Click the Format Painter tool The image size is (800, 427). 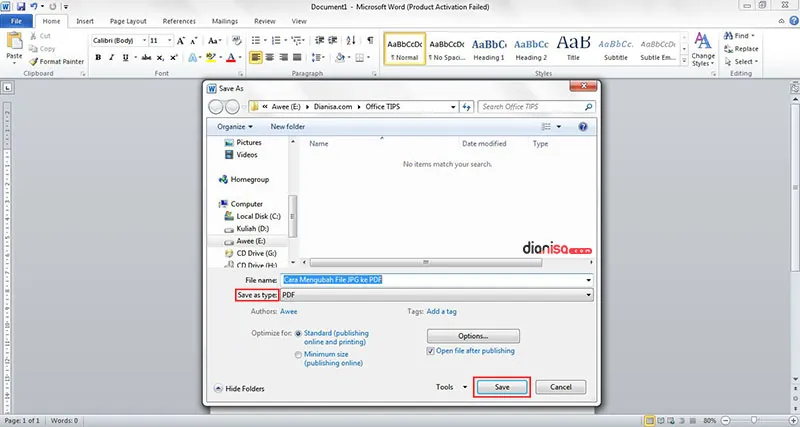57,61
